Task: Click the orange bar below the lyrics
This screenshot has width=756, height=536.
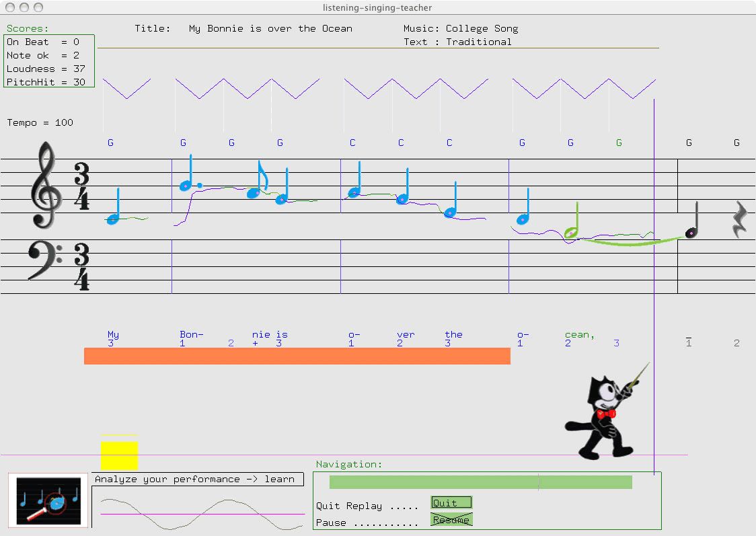Action: [296, 356]
